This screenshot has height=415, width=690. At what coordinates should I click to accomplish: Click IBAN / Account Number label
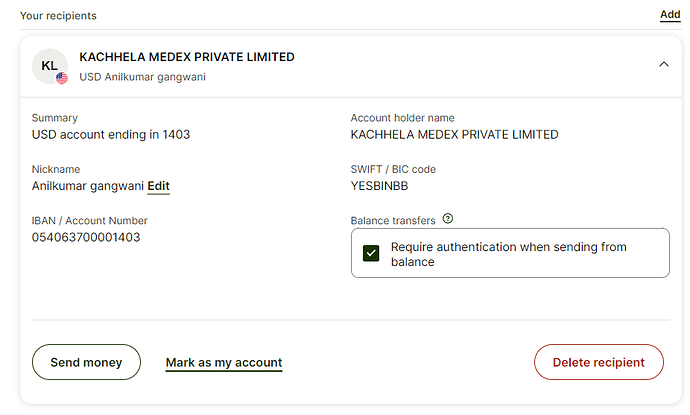(89, 220)
